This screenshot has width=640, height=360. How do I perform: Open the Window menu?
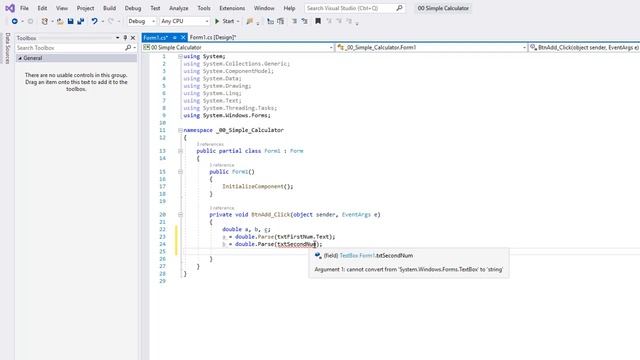[x=264, y=8]
